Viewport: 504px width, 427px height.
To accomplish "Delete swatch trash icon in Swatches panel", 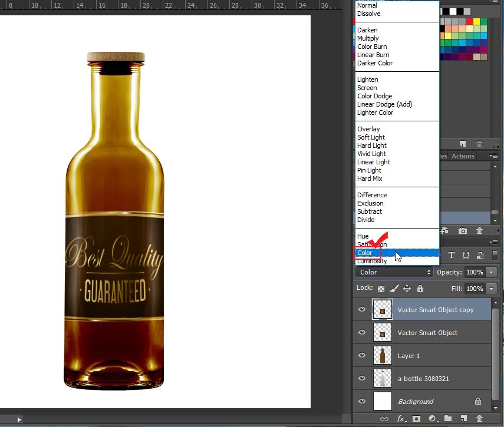I will pos(479,144).
